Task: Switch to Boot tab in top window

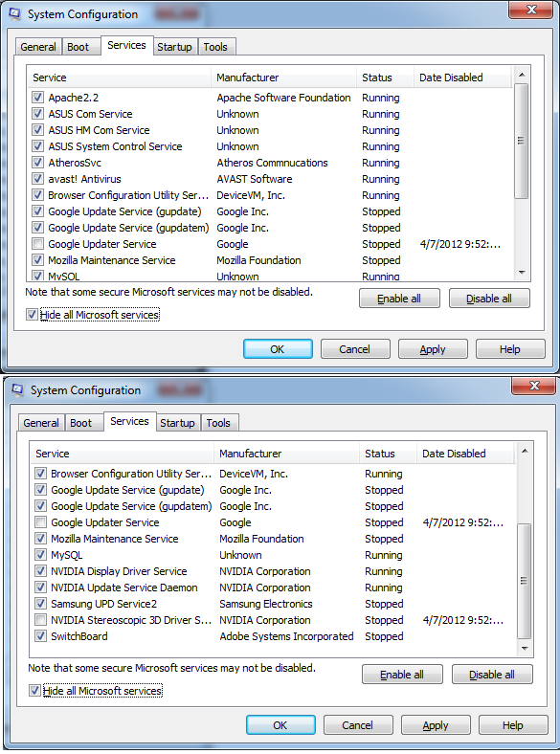Action: point(80,47)
